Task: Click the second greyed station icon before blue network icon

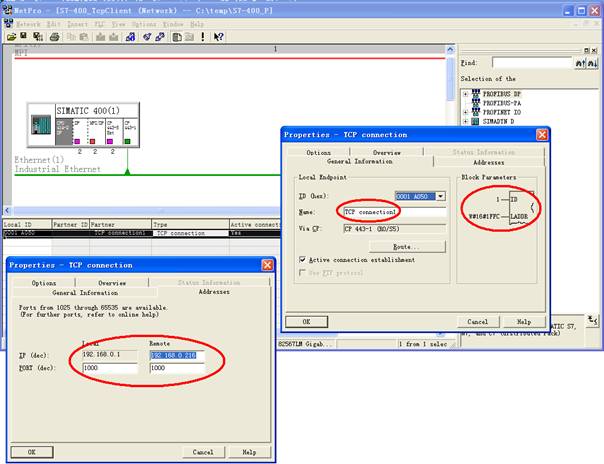Action: tap(114, 37)
